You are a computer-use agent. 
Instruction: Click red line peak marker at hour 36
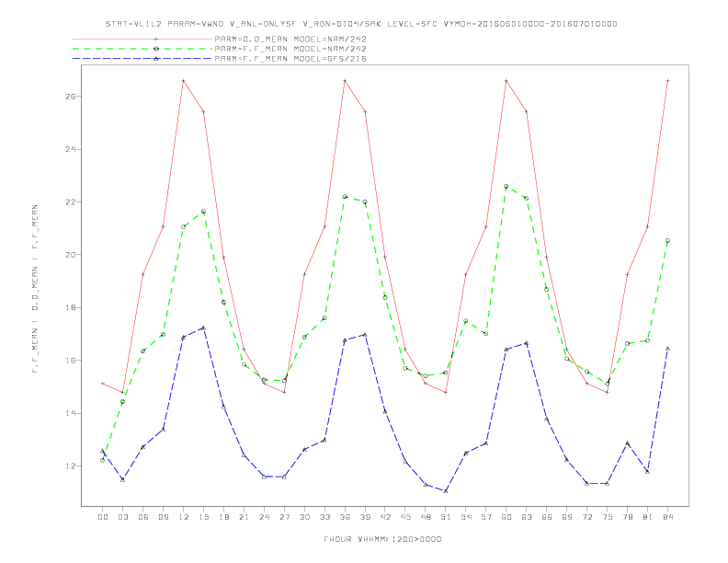(345, 81)
